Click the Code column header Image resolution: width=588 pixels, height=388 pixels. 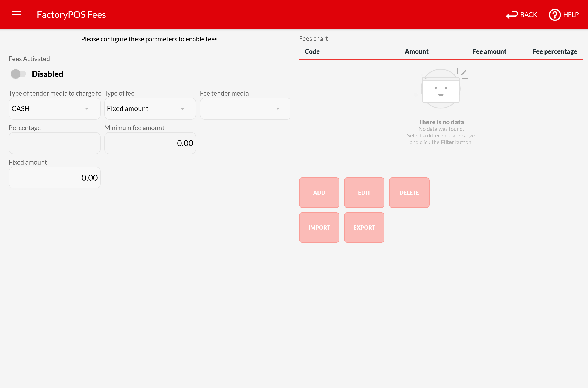coord(312,51)
